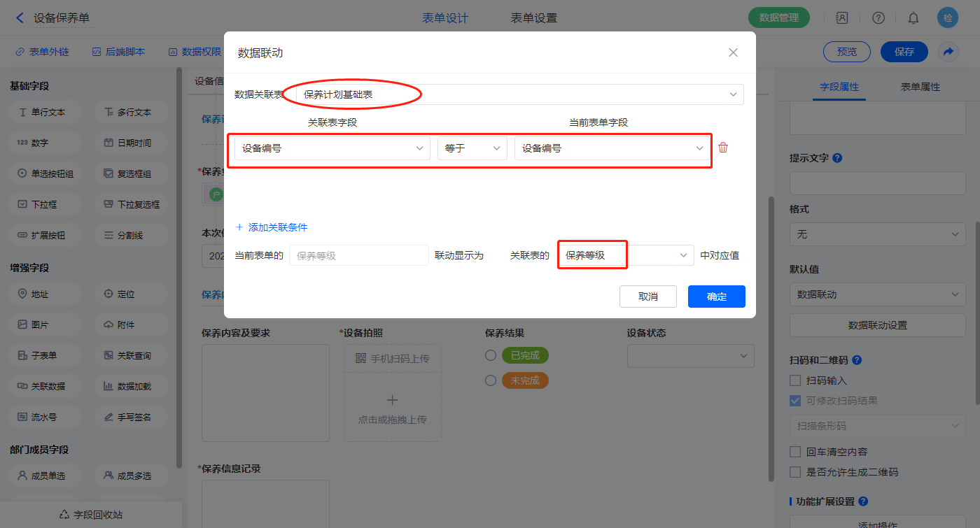Expand the 数据关联表 dropdown
This screenshot has height=528, width=980.
coord(519,94)
